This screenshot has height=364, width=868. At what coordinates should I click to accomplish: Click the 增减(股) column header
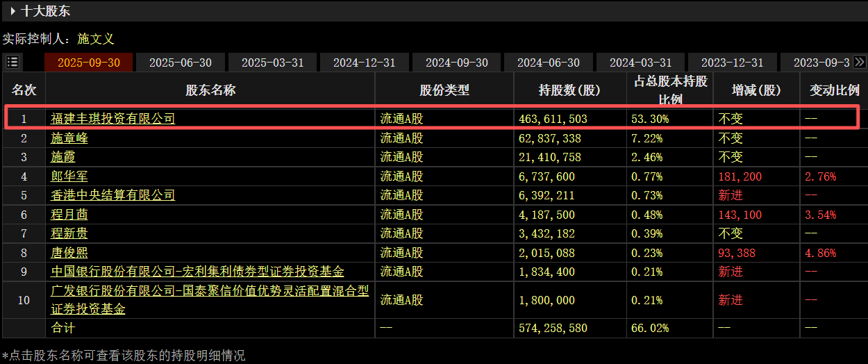pos(756,90)
